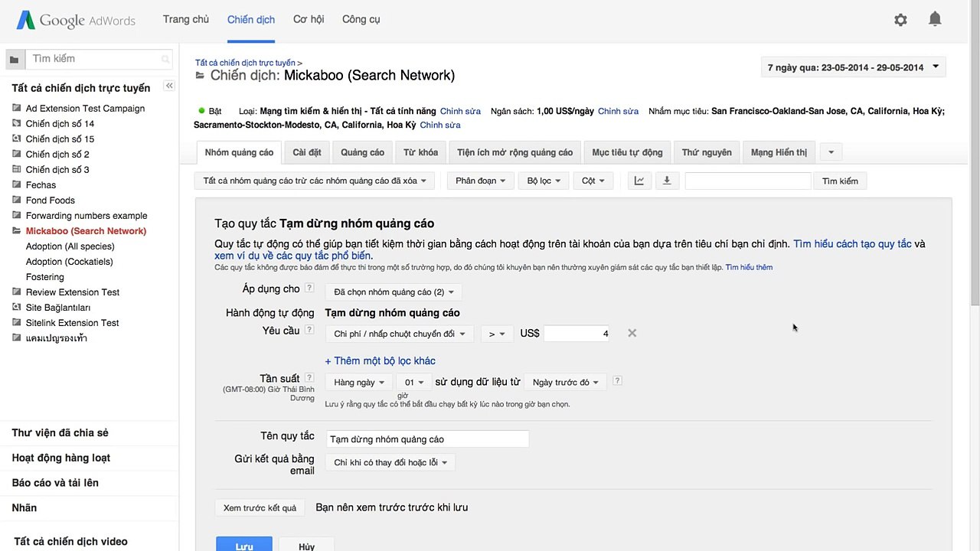Image resolution: width=980 pixels, height=551 pixels.
Task: Open the Chiến dịch top menu
Action: tap(251, 19)
